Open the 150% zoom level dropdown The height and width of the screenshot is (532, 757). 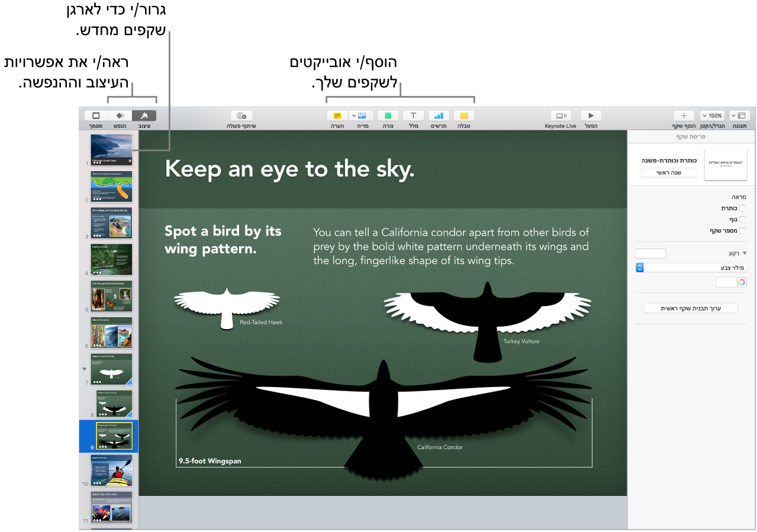pos(711,115)
